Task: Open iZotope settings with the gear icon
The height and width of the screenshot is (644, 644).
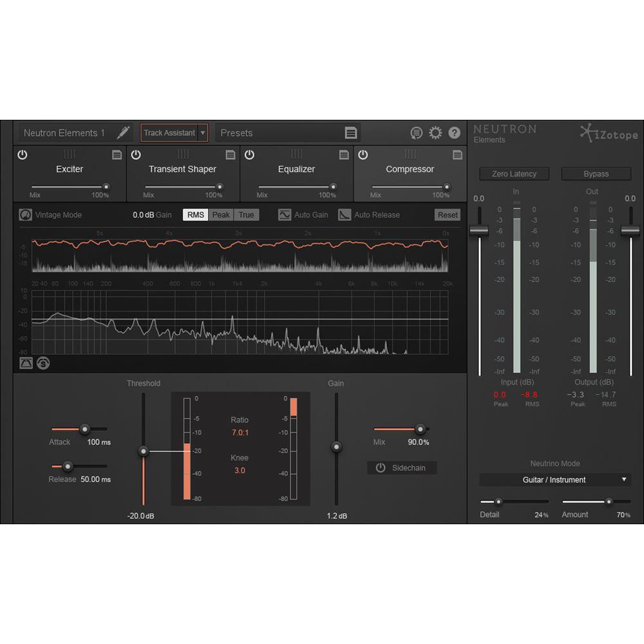Action: [435, 133]
